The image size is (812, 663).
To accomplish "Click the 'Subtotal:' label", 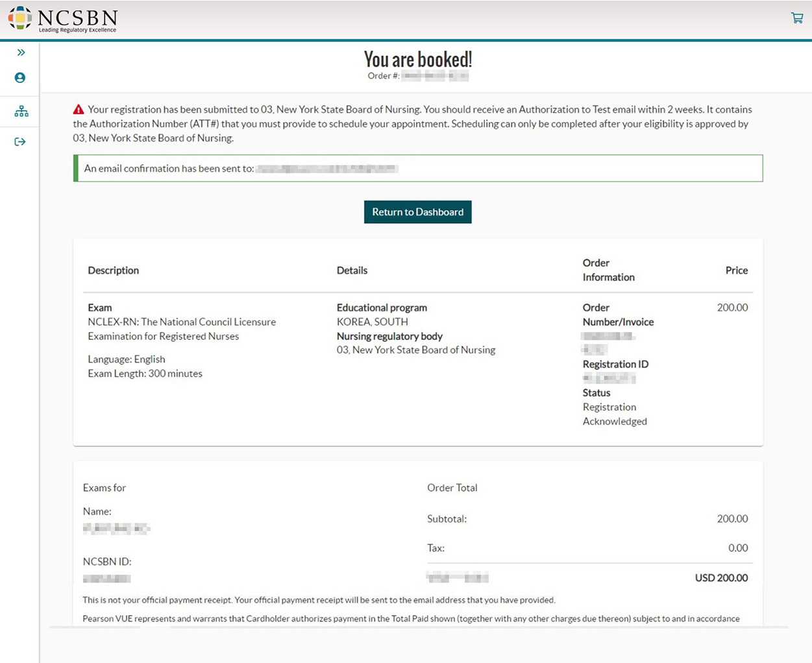I will (x=447, y=519).
